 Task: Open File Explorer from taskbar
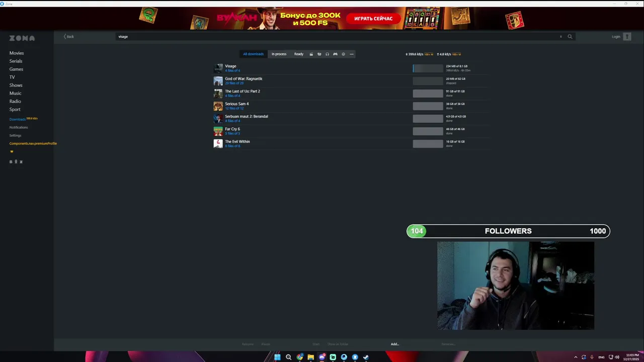[x=311, y=357]
